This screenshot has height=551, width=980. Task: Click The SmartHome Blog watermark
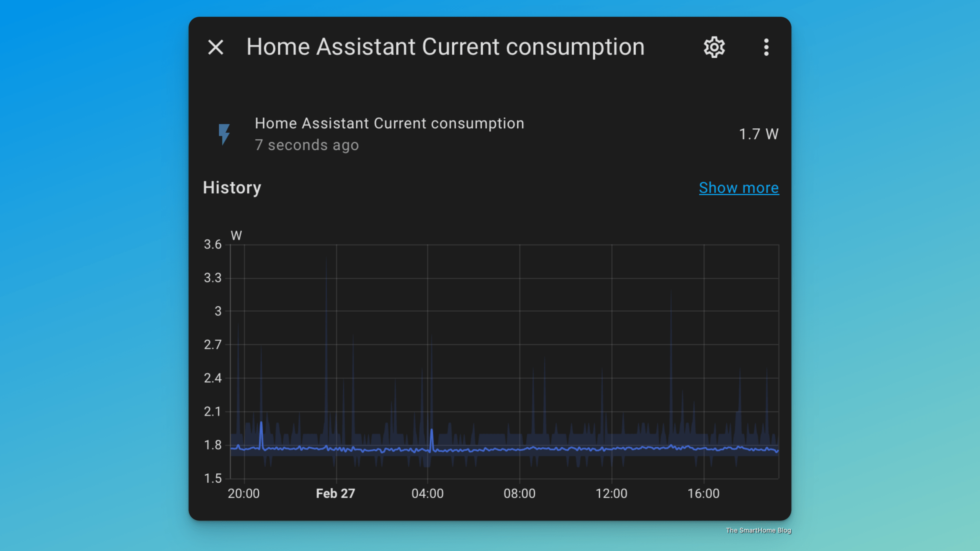[x=759, y=531]
